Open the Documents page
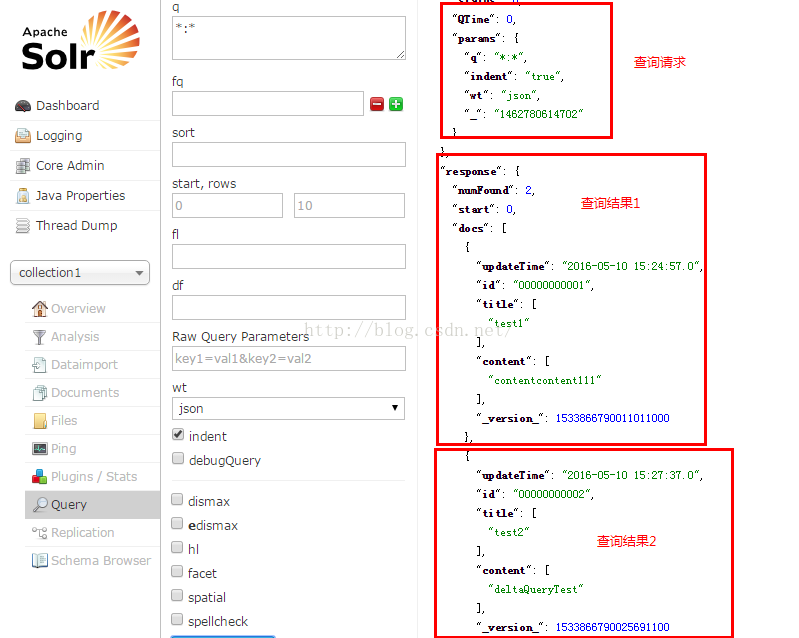The width and height of the screenshot is (799, 638). (85, 393)
